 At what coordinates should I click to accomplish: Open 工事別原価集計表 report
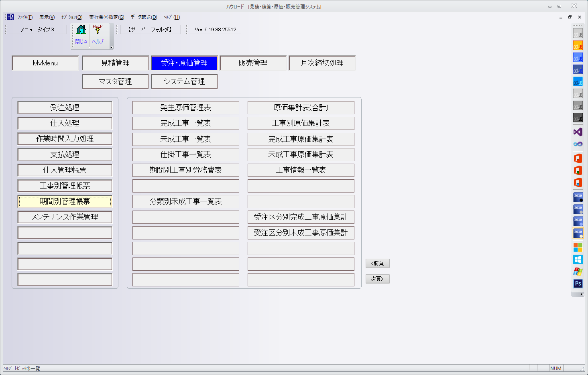click(x=301, y=123)
